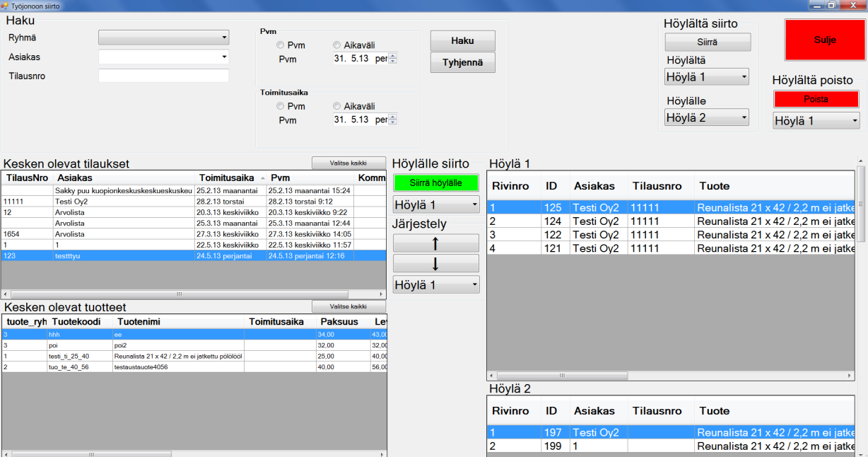Select Höylä 1 row with ID 121

click(x=671, y=248)
